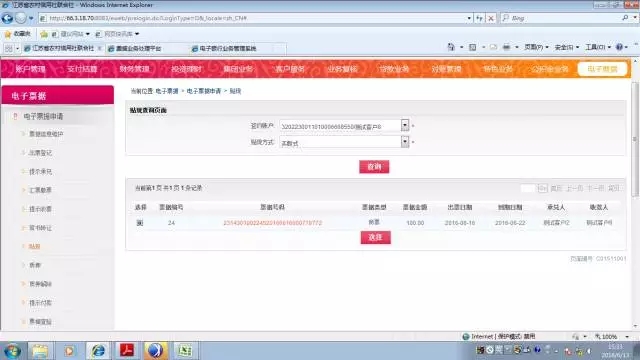Click the icon beside 电子票据申请 in sidebar

tap(16, 116)
